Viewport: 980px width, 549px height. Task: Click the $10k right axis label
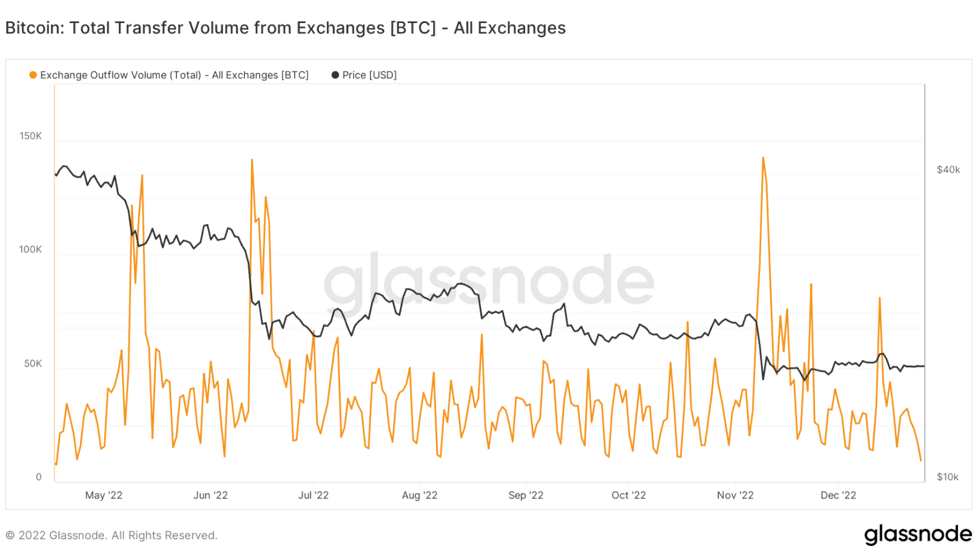pyautogui.click(x=947, y=477)
